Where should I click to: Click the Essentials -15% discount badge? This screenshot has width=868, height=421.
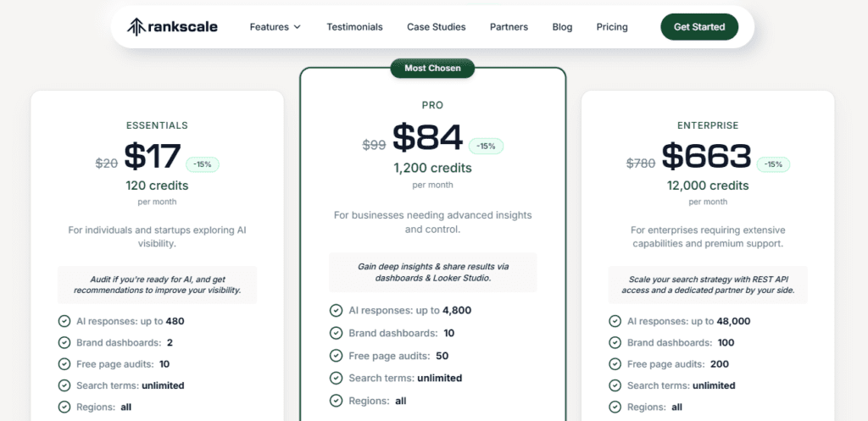click(x=203, y=164)
